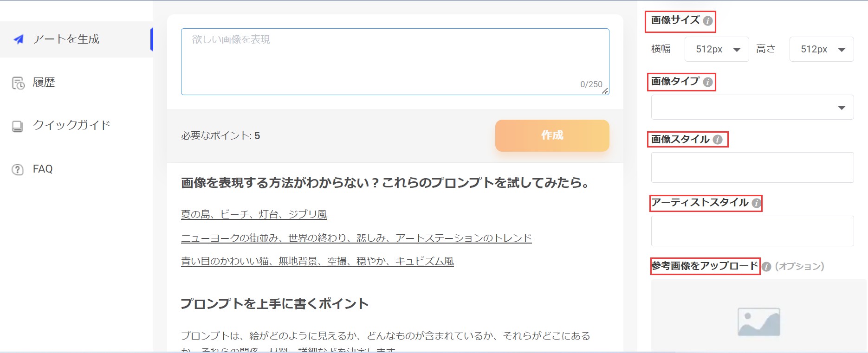Click the text area resize handle
The height and width of the screenshot is (353, 868).
click(x=605, y=91)
